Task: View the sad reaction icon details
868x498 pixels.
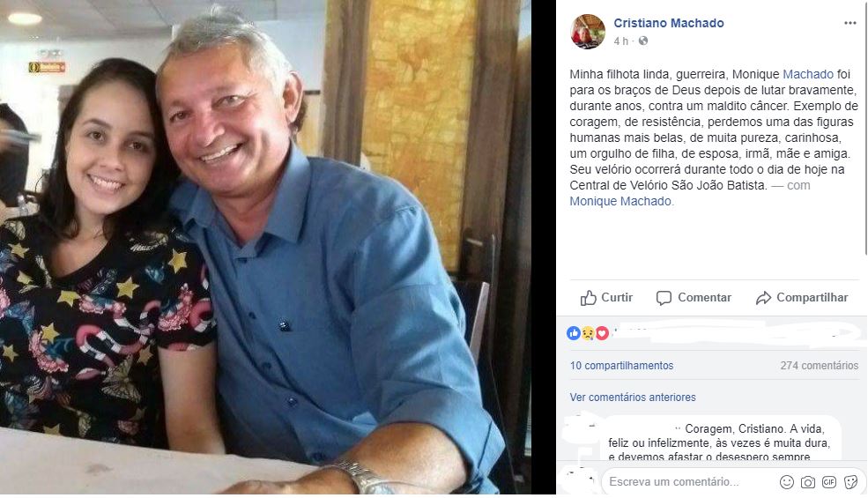Action: click(x=588, y=333)
